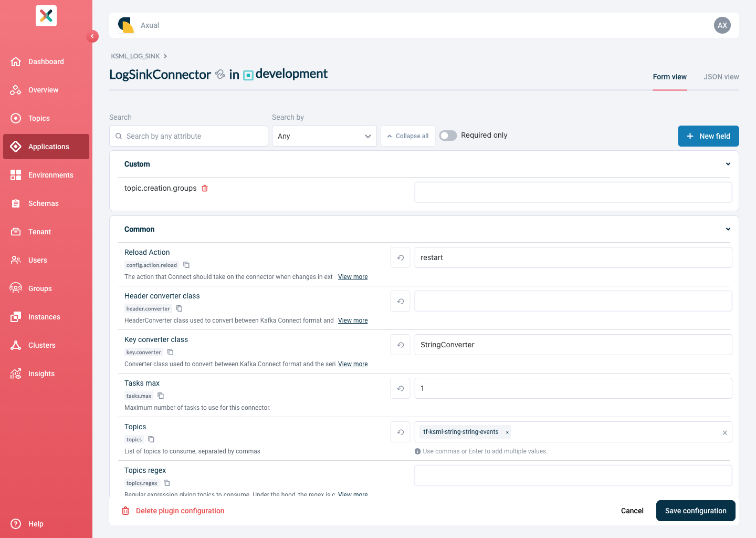Go to KSML_LOG_SINK breadcrumb
The height and width of the screenshot is (538, 756).
tap(135, 56)
